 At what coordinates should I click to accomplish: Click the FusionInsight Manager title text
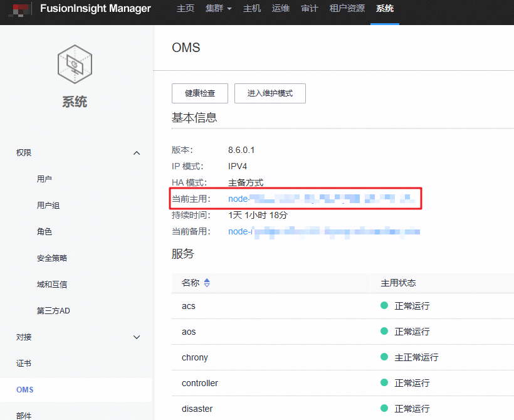tap(95, 9)
